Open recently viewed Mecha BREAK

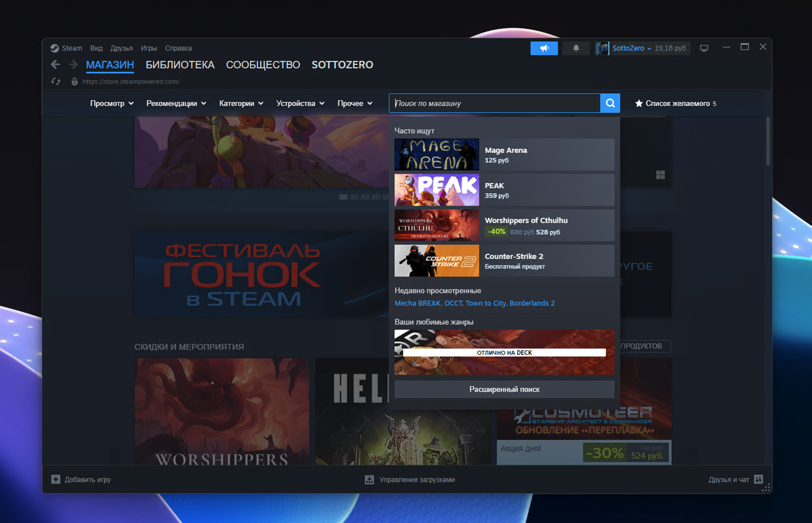coord(417,303)
